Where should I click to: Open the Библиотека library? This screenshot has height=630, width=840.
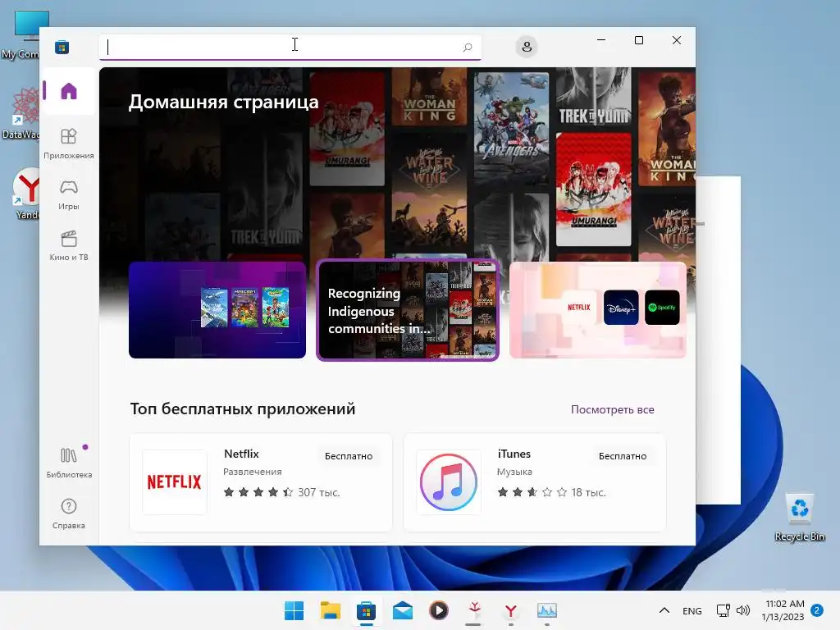point(69,463)
